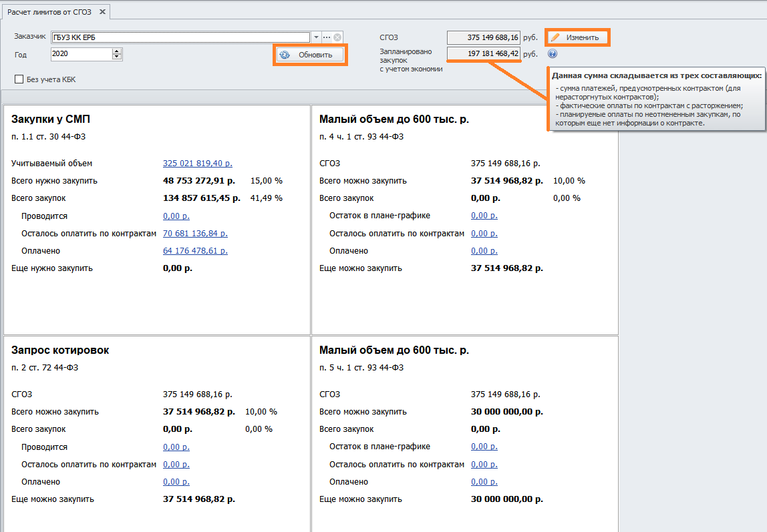
Task: Click the text п. 5 ч. 1 ст. 93 44-ФЗ
Action: tap(361, 367)
